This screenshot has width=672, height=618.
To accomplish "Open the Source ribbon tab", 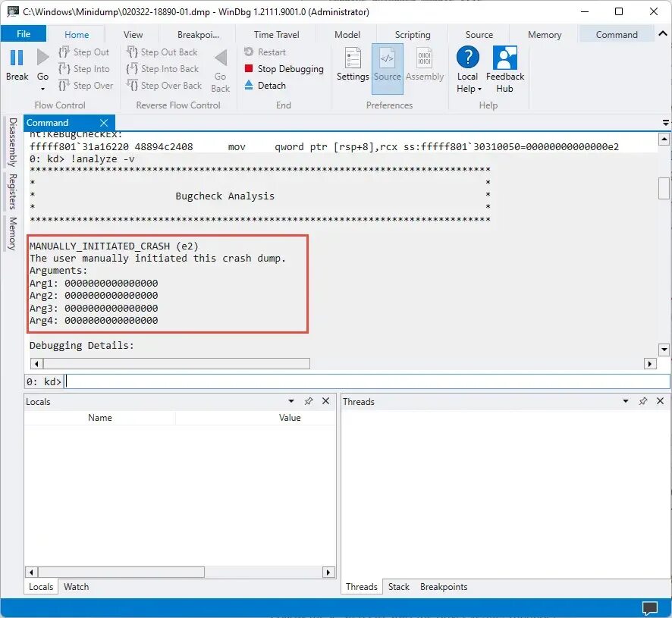I will pyautogui.click(x=479, y=35).
